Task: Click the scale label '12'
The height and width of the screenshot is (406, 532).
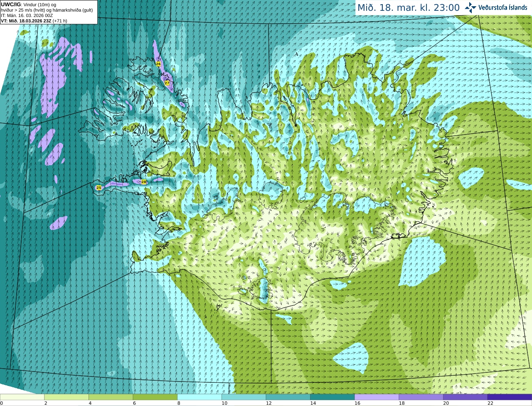Action: pos(269,403)
